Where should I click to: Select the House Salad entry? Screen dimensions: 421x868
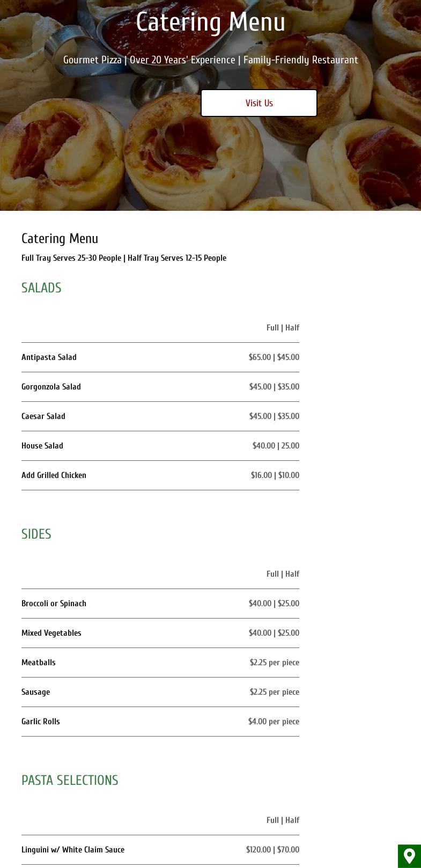click(x=42, y=446)
